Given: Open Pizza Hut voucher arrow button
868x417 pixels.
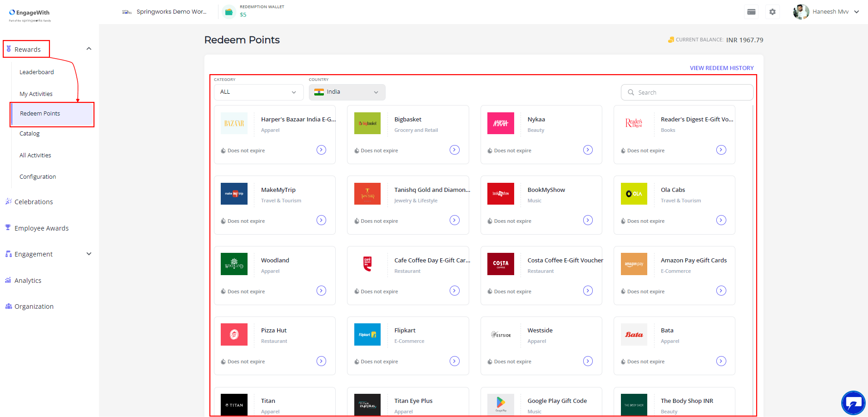Looking at the screenshot, I should tap(321, 361).
